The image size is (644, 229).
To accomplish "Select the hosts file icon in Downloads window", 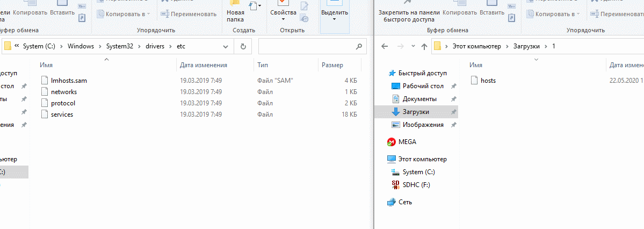I will click(x=474, y=81).
